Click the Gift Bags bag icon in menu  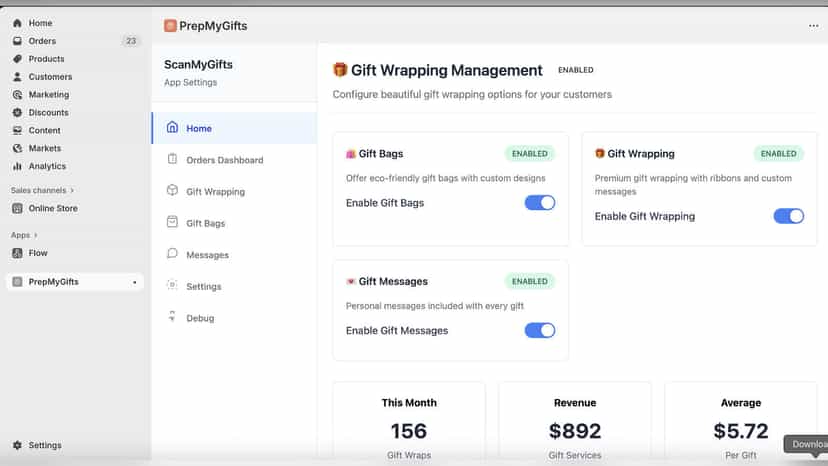[172, 222]
